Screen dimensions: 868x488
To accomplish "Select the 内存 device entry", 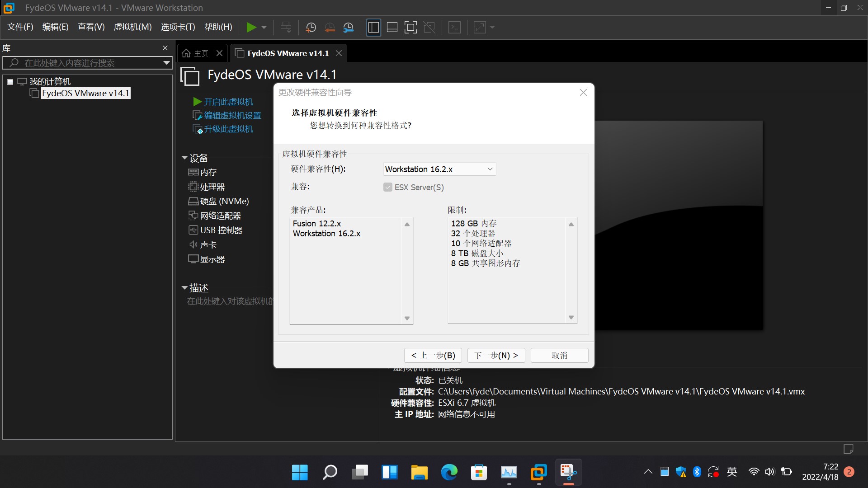I will coord(203,172).
